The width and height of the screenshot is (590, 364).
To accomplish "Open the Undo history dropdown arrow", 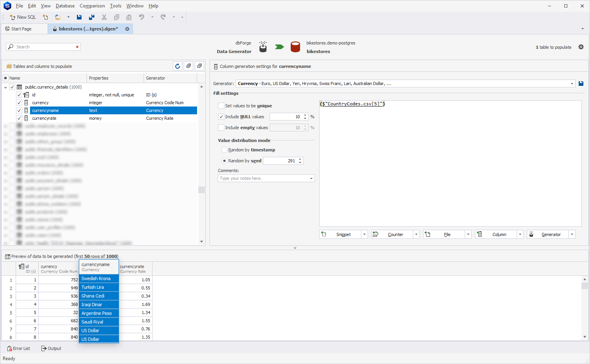I will point(152,17).
